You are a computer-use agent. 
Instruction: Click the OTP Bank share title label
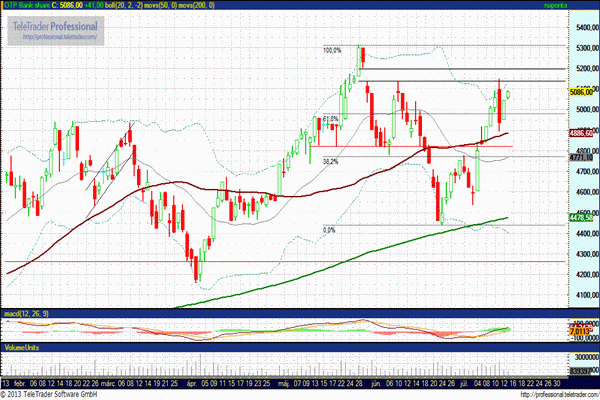click(30, 7)
